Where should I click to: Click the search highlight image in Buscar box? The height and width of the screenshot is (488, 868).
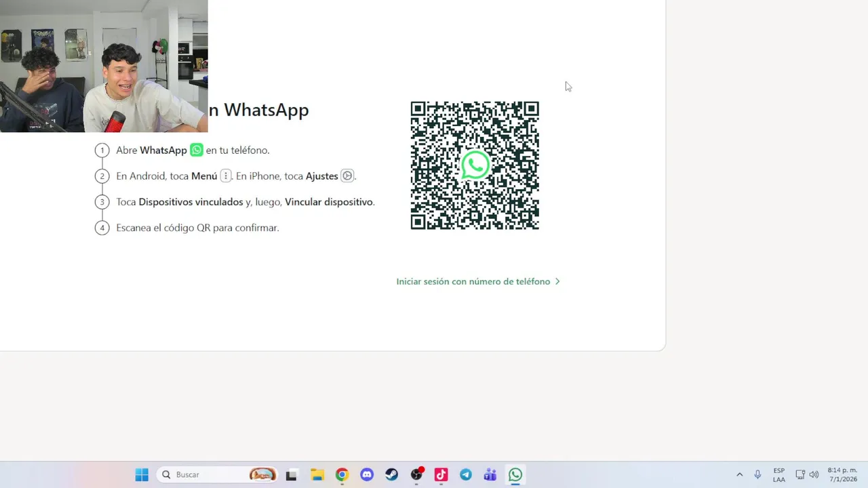(x=262, y=474)
